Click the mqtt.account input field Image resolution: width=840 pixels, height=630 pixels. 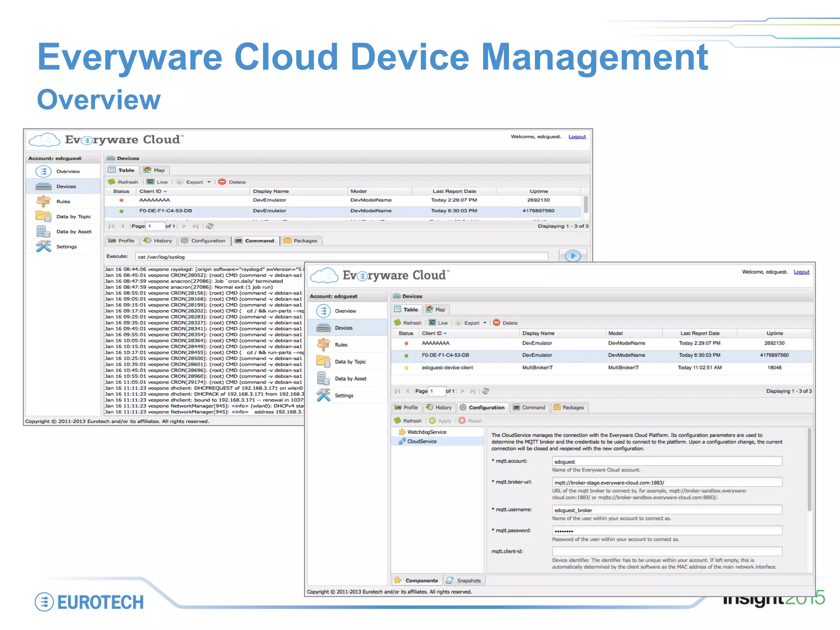667,461
